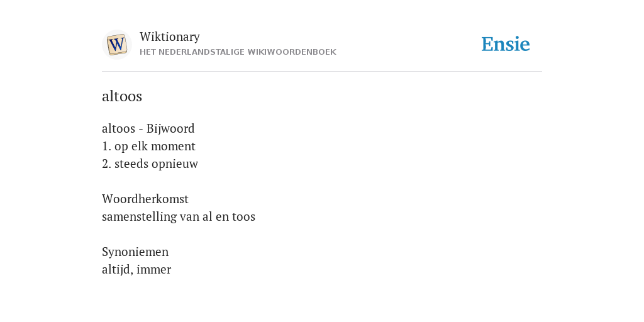This screenshot has width=644, height=322.
Task: Open the Ensie logo link
Action: (506, 44)
